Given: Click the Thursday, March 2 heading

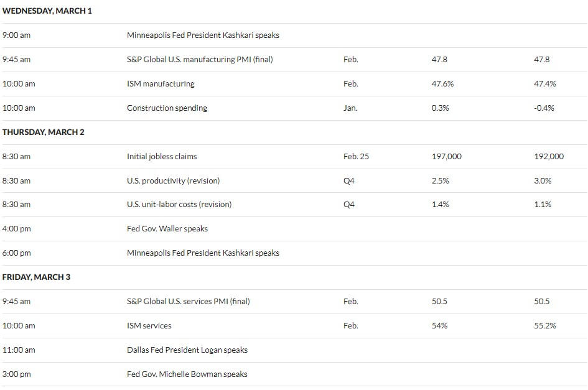Looking at the screenshot, I should pos(43,132).
